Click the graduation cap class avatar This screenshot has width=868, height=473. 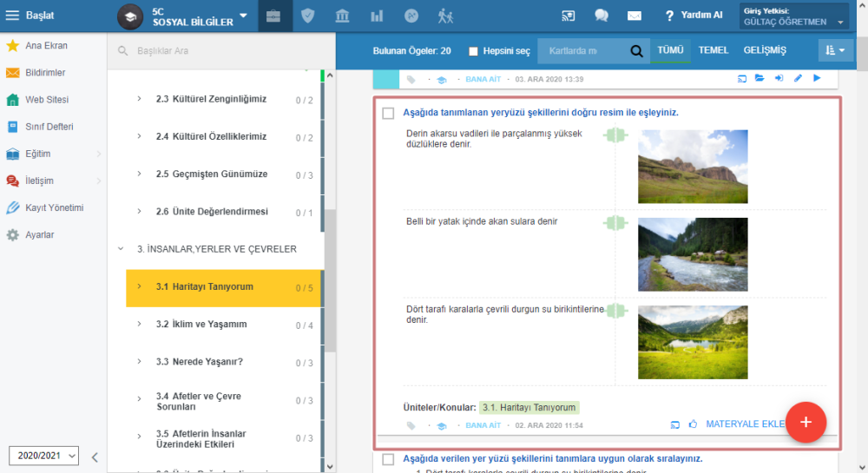[130, 16]
